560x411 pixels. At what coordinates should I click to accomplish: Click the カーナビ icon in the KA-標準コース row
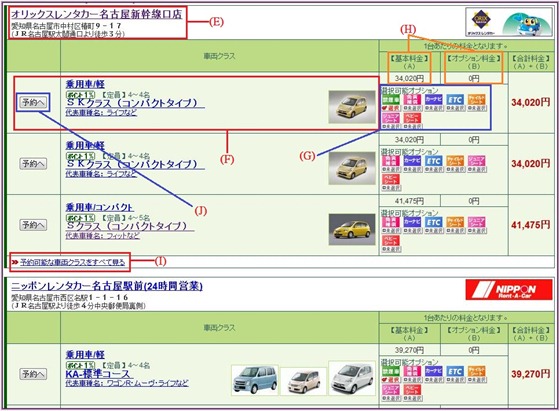tap(434, 371)
